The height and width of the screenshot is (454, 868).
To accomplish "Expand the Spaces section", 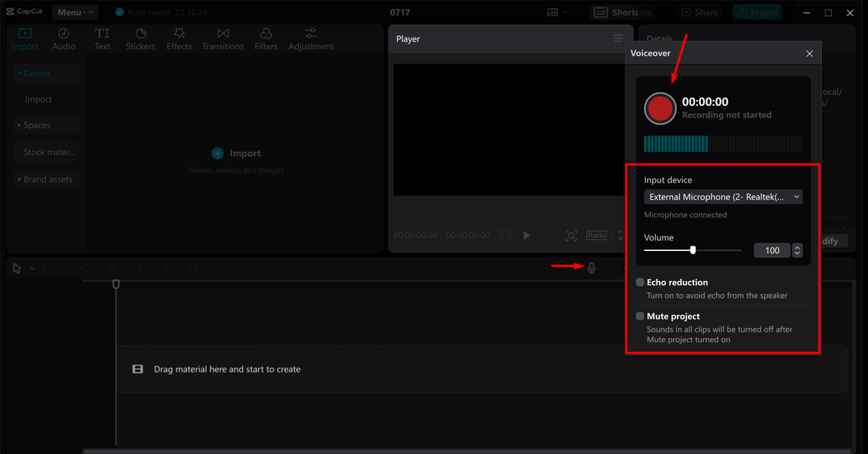I will tap(47, 125).
